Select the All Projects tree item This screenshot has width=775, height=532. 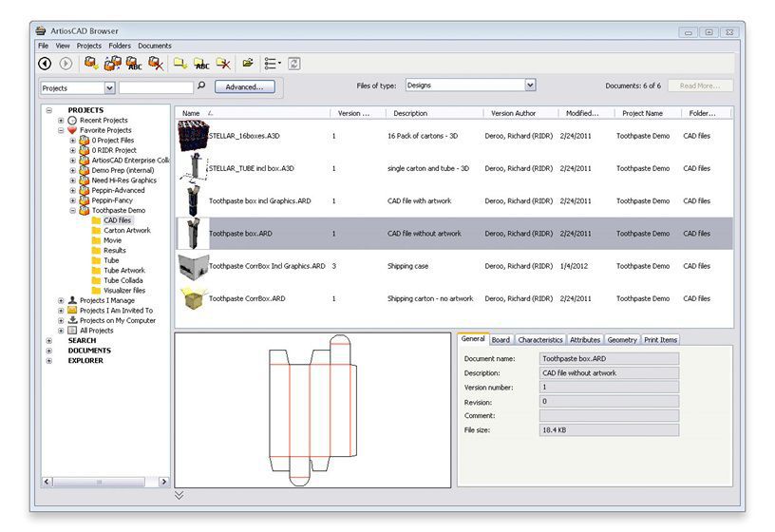pos(96,331)
